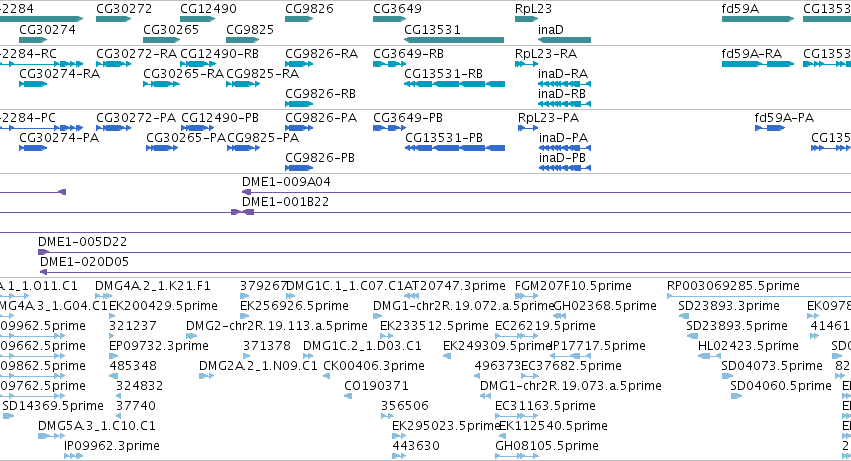This screenshot has width=851, height=461.
Task: Open protein CG9826-PA label
Action: click(x=321, y=118)
